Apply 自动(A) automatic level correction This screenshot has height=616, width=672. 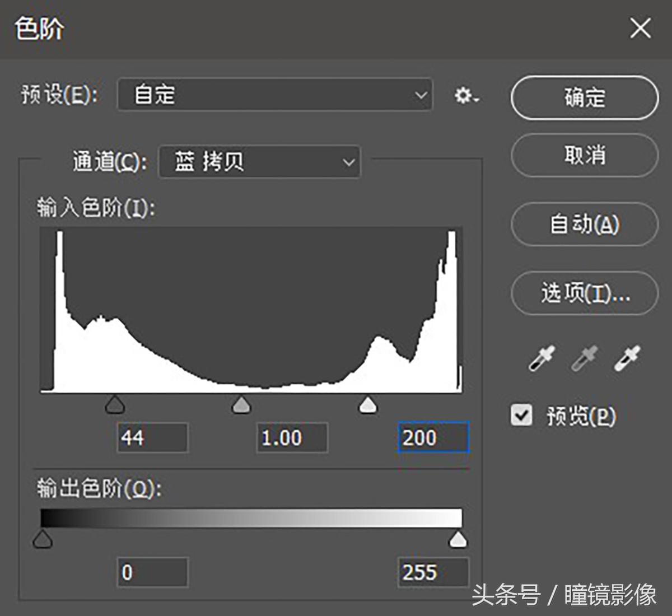coord(583,225)
